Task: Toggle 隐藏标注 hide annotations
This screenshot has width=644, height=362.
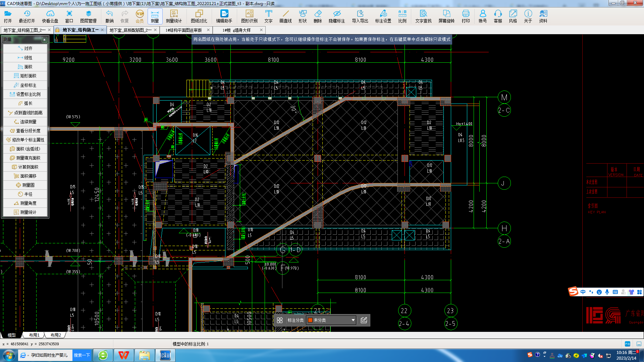Action: click(x=337, y=16)
